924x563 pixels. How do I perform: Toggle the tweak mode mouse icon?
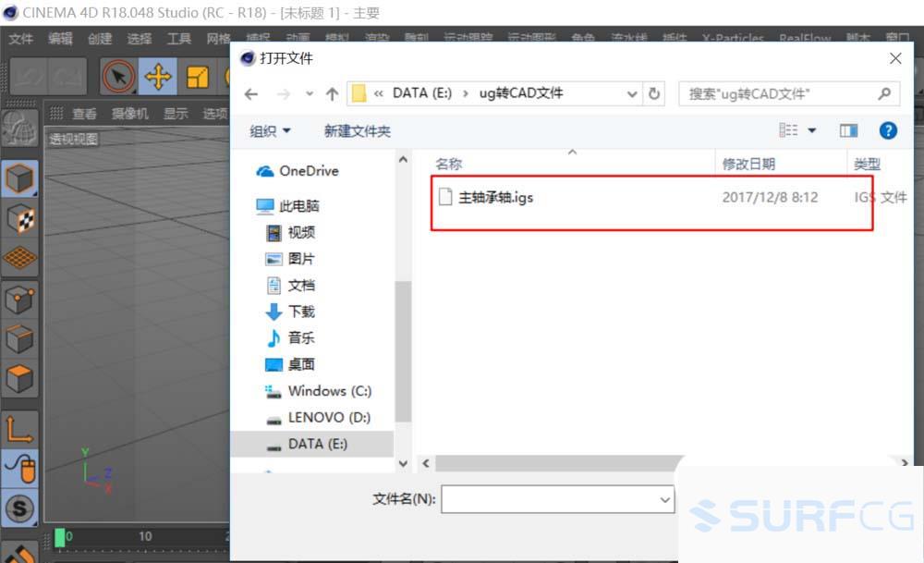click(x=19, y=469)
